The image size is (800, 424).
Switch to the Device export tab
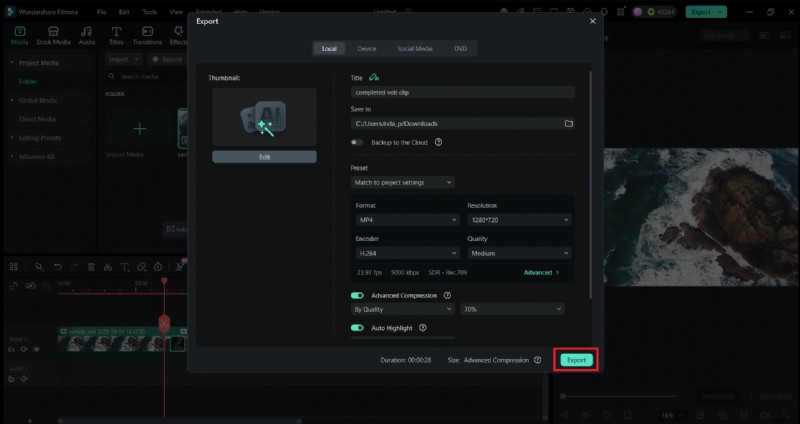(367, 48)
